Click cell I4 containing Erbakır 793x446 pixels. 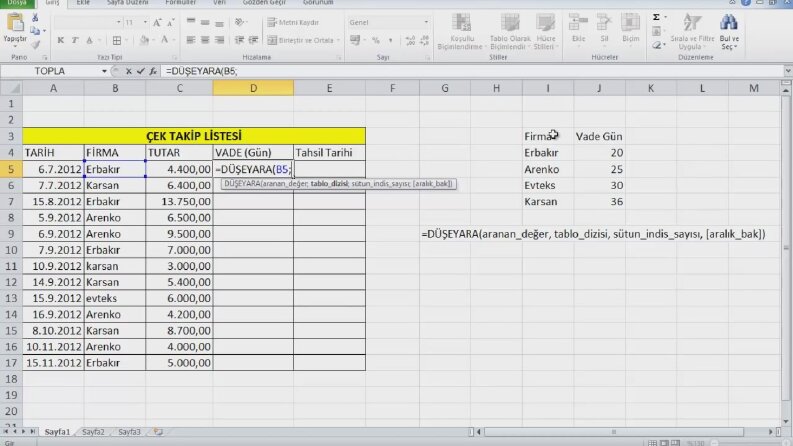pyautogui.click(x=548, y=153)
